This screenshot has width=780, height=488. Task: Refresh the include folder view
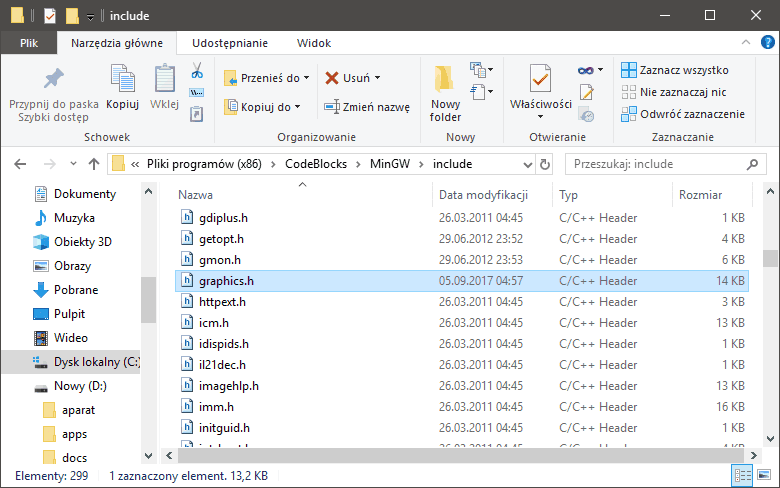(545, 164)
